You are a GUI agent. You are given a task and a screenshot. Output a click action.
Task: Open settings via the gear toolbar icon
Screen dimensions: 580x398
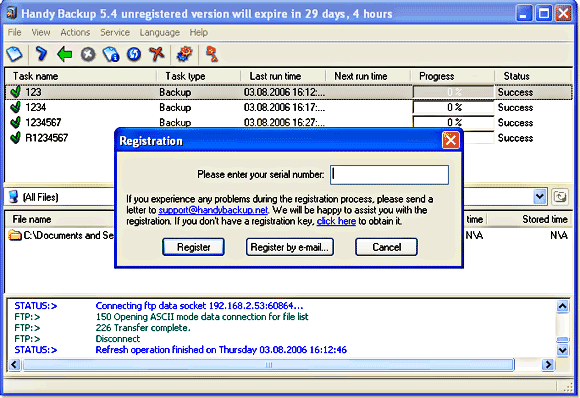tap(185, 54)
